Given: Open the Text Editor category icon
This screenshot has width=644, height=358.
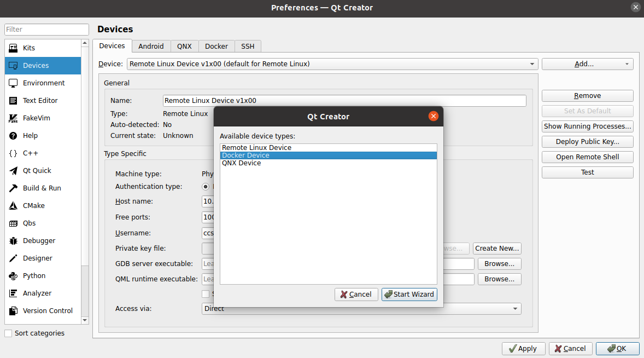Looking at the screenshot, I should [14, 101].
